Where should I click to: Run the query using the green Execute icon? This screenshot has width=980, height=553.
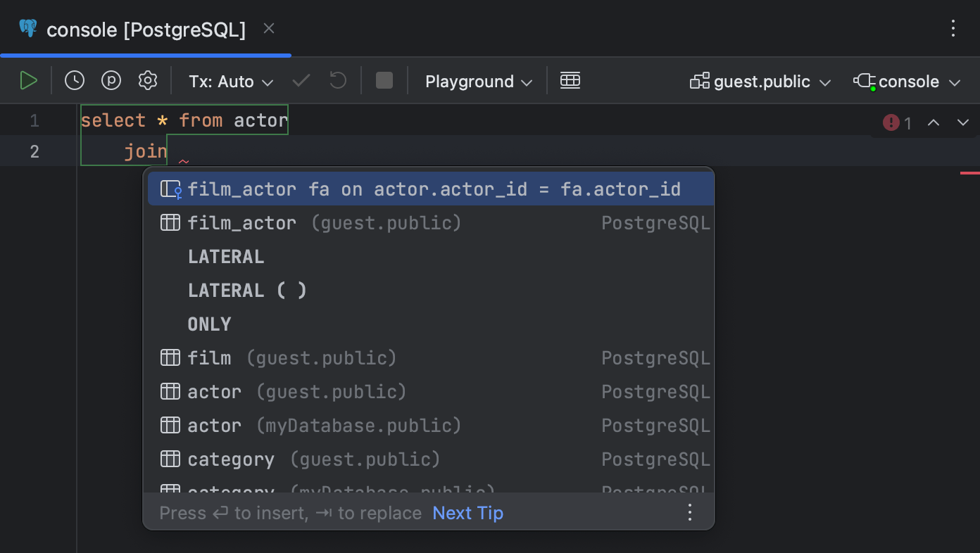tap(29, 80)
